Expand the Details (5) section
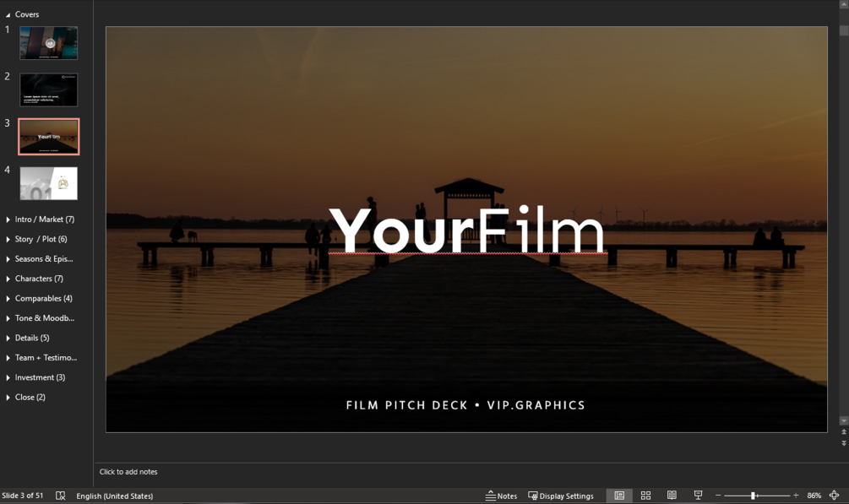Image resolution: width=849 pixels, height=504 pixels. 8,338
